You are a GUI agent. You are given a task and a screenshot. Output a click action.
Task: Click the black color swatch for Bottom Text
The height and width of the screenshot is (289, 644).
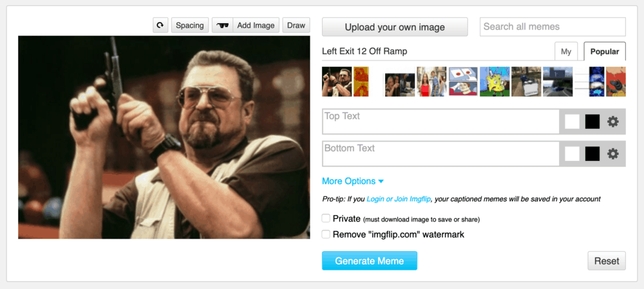pyautogui.click(x=592, y=154)
